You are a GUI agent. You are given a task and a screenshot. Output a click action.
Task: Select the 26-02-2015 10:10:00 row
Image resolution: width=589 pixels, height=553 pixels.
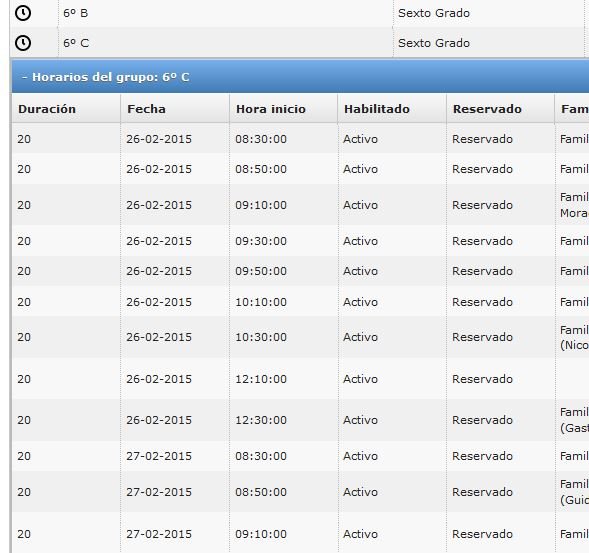[301, 302]
